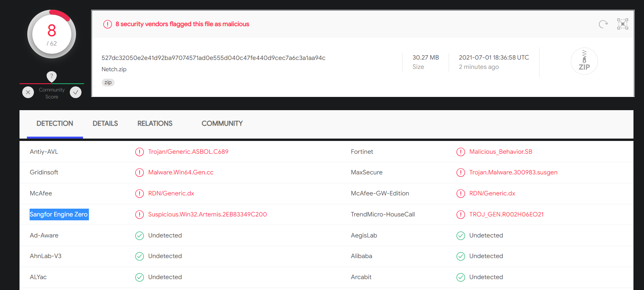The image size is (644, 290).
Task: Click the green checkmark beside Alibaba
Action: (x=461, y=256)
